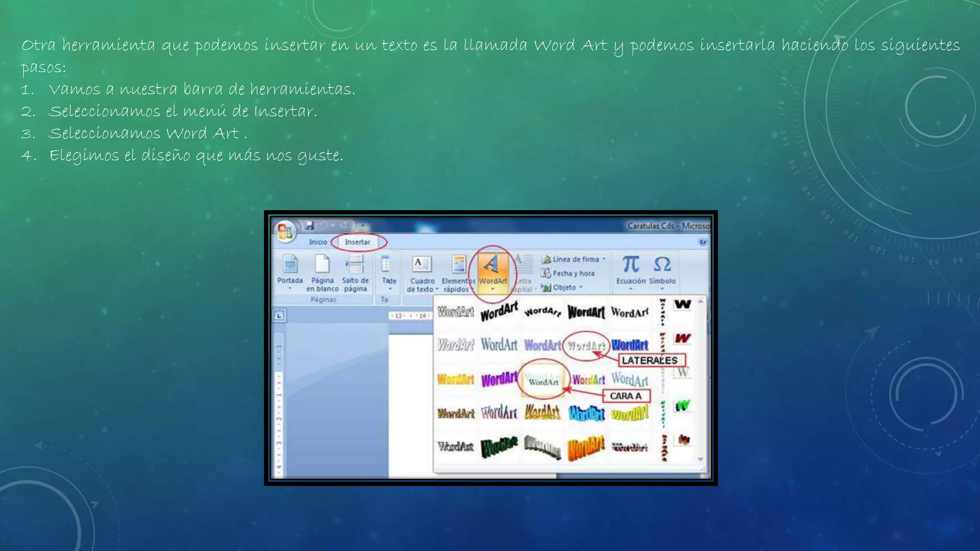Choose the italic gray outline WordArt style
The height and width of the screenshot is (551, 980).
[455, 344]
